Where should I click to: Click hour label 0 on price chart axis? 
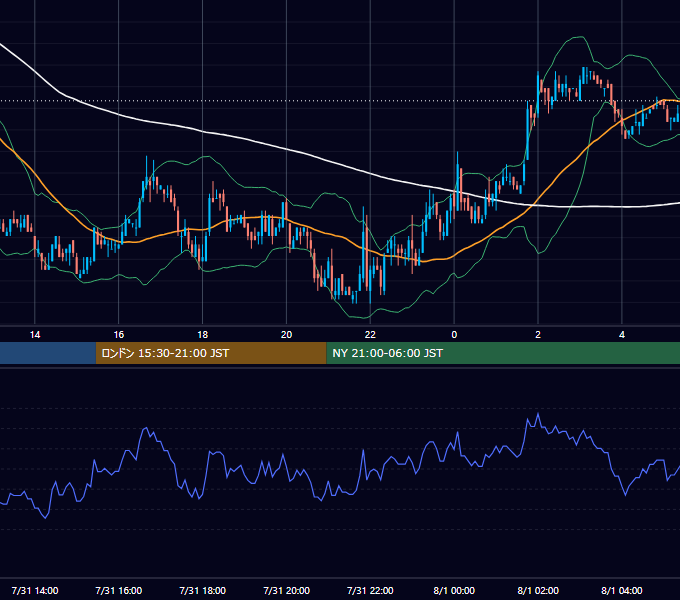[454, 335]
